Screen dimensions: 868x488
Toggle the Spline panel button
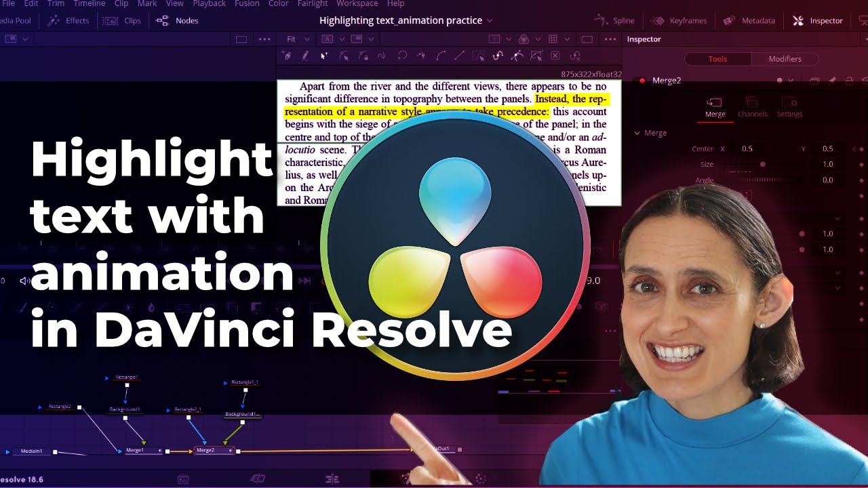[614, 20]
